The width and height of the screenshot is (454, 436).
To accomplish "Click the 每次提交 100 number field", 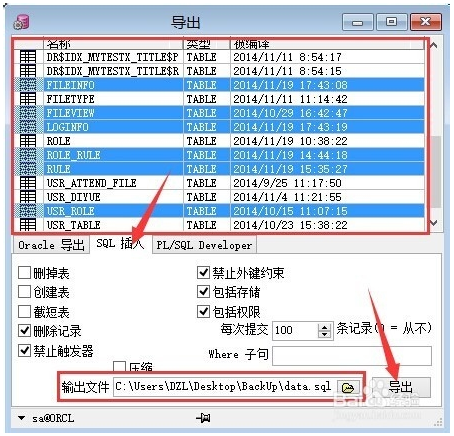I will (x=295, y=330).
